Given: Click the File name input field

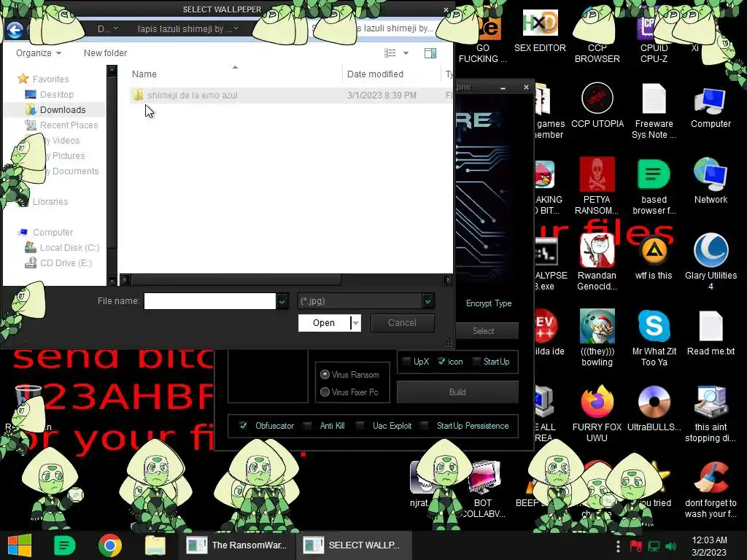Looking at the screenshot, I should 209,301.
